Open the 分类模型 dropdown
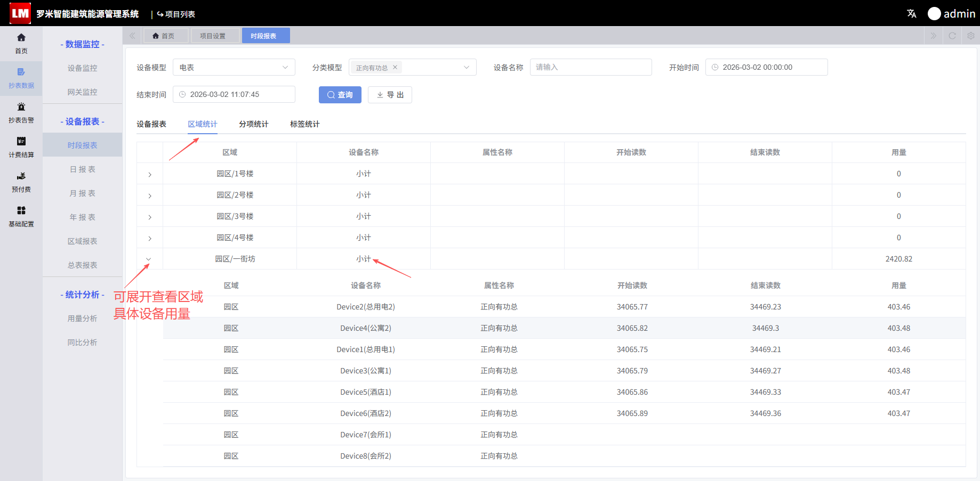The image size is (980, 481). [x=412, y=67]
